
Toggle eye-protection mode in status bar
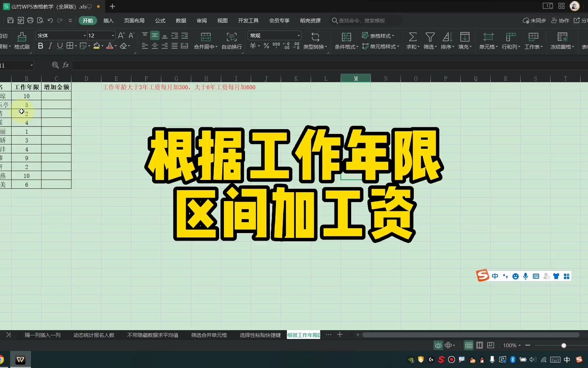(x=438, y=345)
